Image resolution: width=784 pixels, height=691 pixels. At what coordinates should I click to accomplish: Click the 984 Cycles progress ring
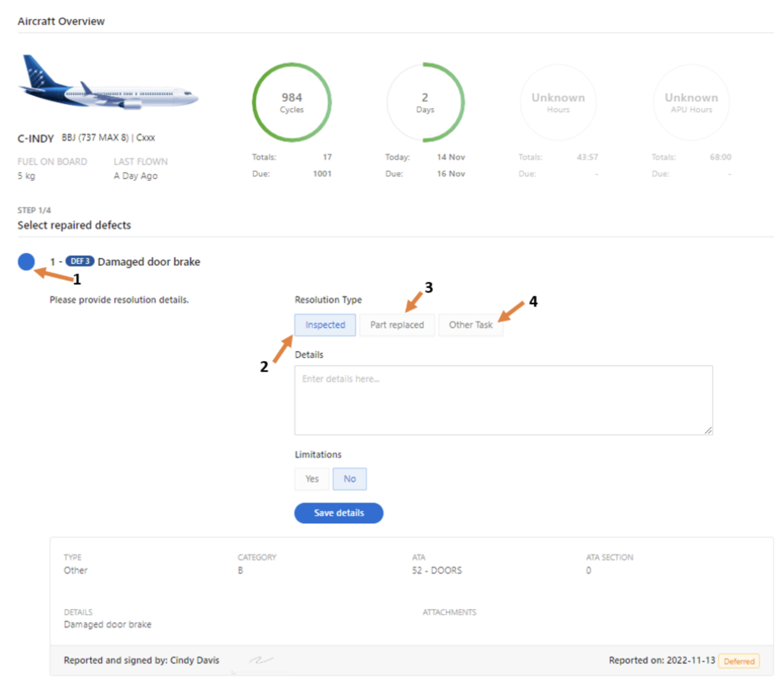292,103
